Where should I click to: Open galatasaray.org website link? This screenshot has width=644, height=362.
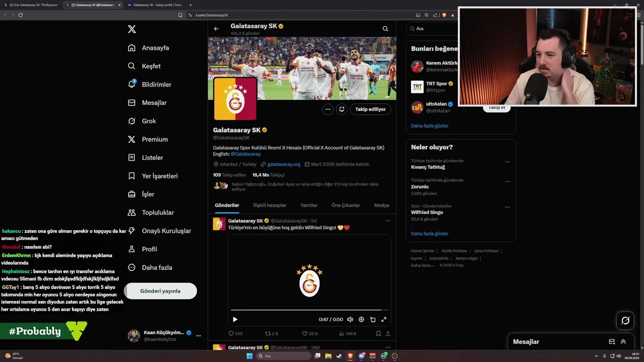(284, 164)
